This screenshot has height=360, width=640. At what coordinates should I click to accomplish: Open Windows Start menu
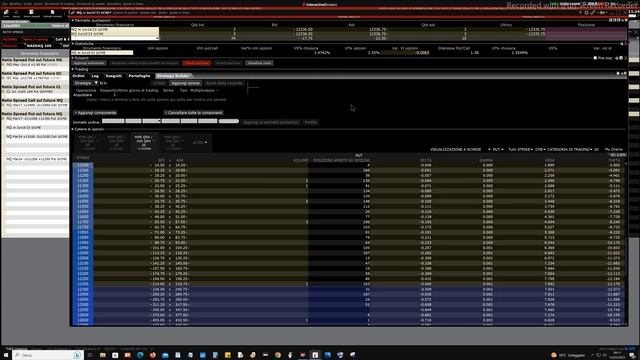click(x=6, y=355)
